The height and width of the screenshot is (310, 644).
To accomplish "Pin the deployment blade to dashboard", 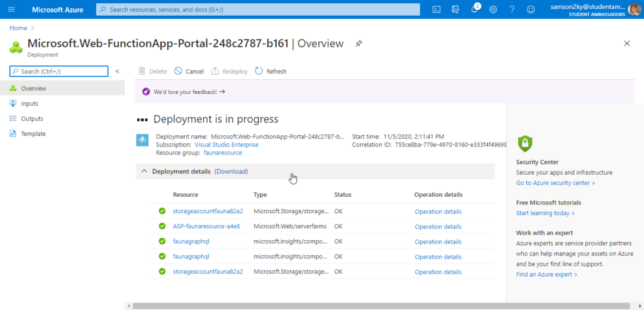I will click(x=358, y=43).
